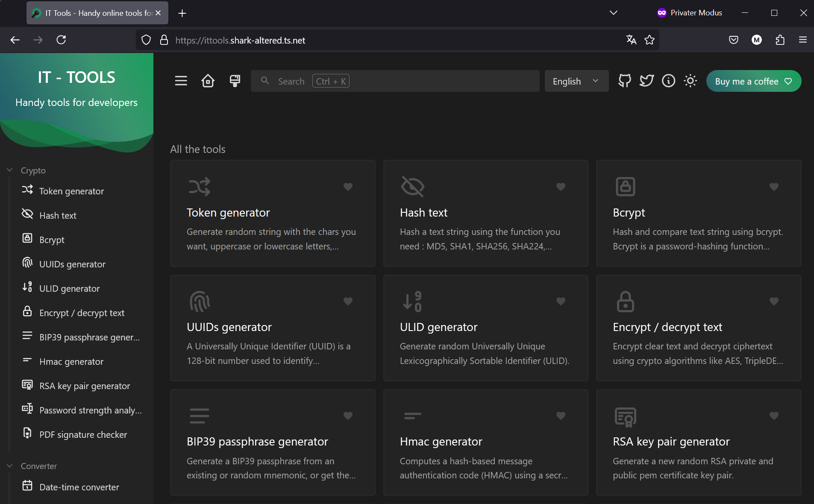Viewport: 814px width, 504px height.
Task: Open the English language dropdown
Action: click(576, 81)
